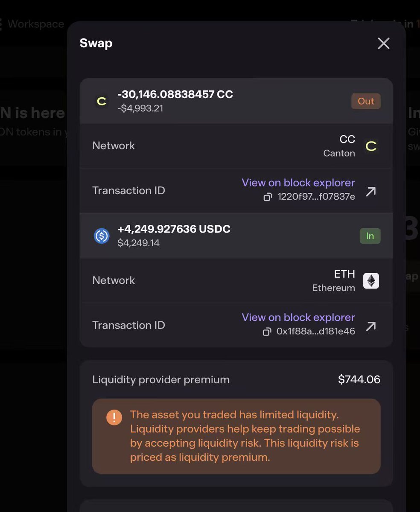
Task: Open Ethereum transaction via external arrow icon
Action: click(371, 326)
